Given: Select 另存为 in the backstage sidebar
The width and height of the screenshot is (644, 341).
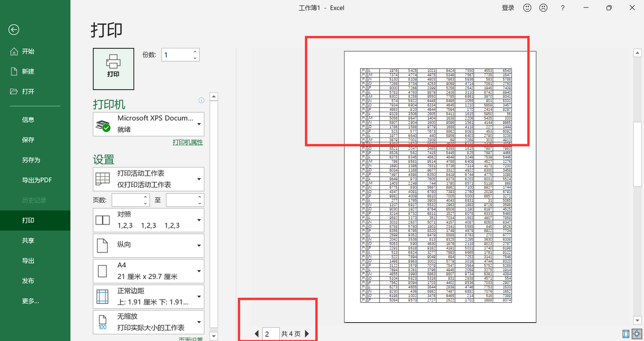Looking at the screenshot, I should tap(35, 160).
